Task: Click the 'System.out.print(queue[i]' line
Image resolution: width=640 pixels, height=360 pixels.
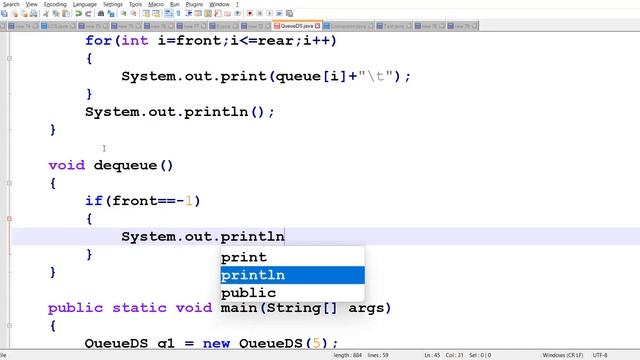Action: 266,76
